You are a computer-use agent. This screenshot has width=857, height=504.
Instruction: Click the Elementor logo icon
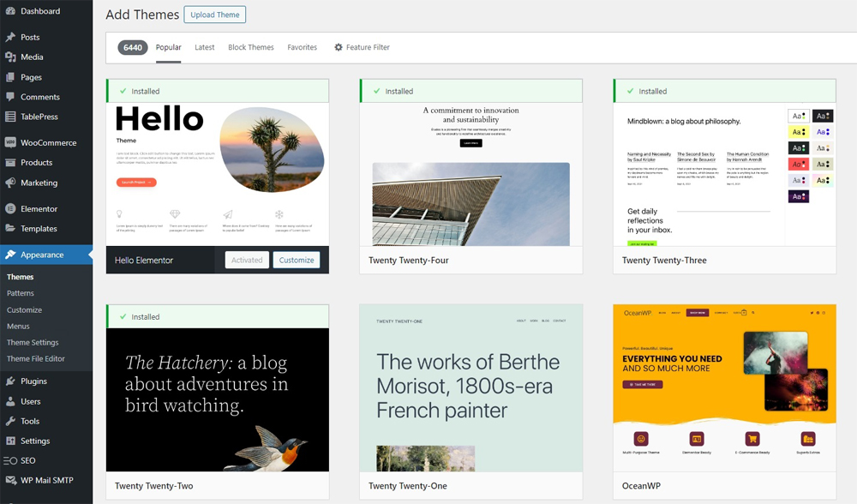(x=10, y=209)
